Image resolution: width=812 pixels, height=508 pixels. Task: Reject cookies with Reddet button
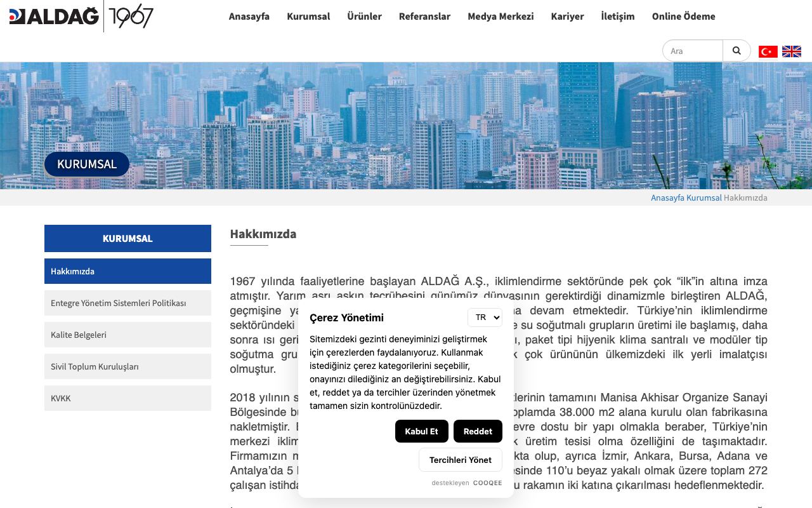click(x=478, y=431)
